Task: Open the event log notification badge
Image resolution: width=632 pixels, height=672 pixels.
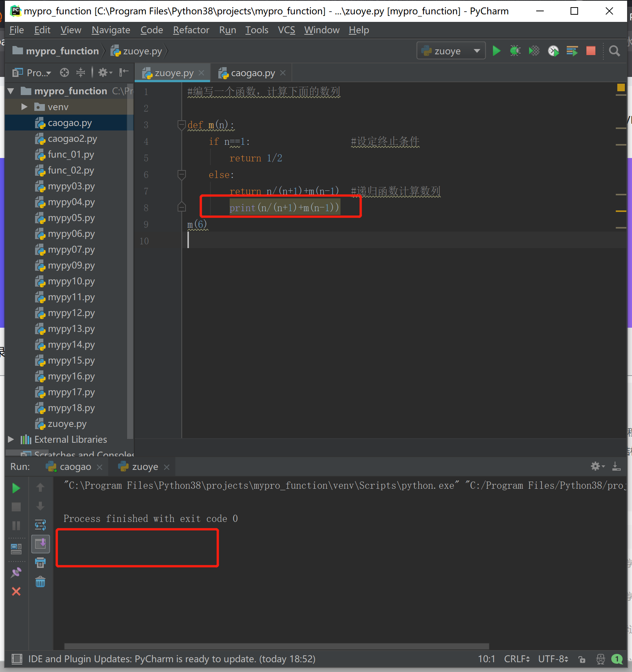Action: click(x=617, y=659)
